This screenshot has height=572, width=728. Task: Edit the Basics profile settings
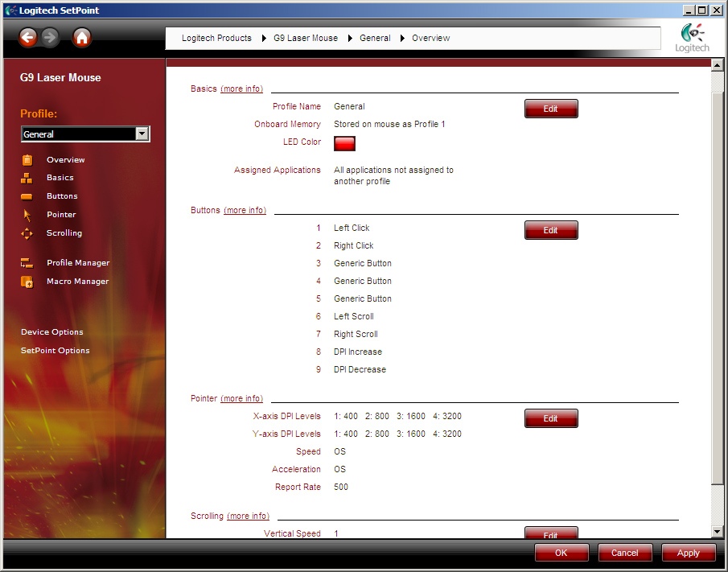(551, 109)
